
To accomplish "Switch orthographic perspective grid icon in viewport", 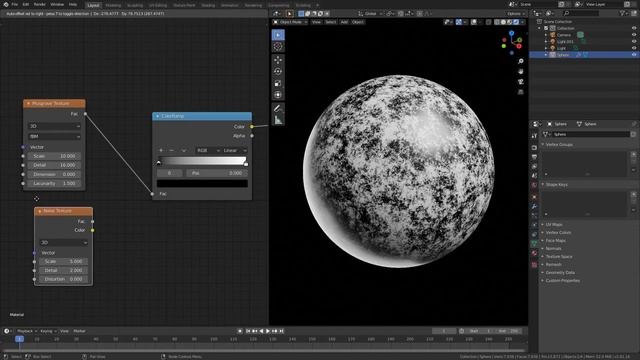I will [520, 92].
